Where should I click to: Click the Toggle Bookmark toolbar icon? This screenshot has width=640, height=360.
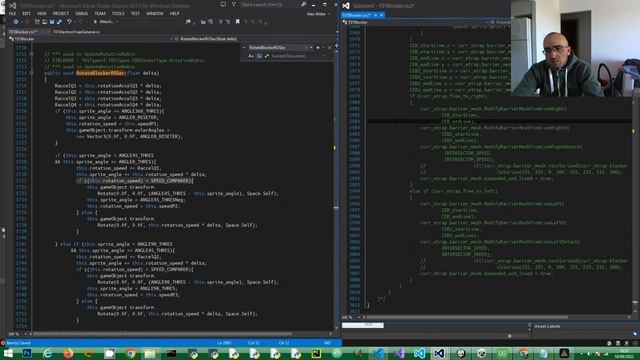tap(238, 22)
